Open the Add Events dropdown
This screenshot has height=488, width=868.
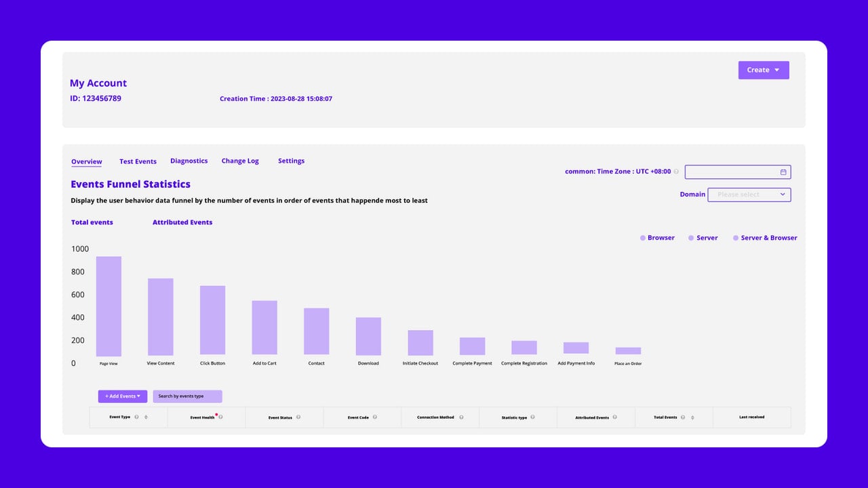[x=123, y=396]
